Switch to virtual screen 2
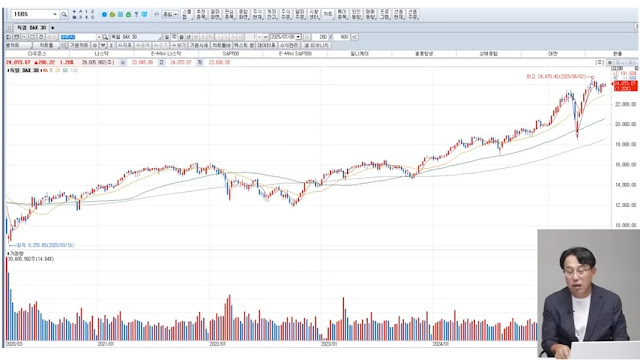The width and height of the screenshot is (640, 360). [x=92, y=11]
